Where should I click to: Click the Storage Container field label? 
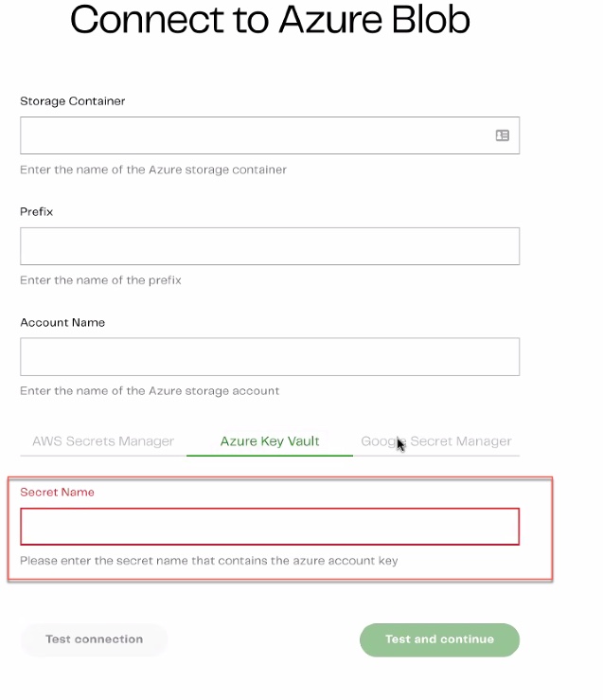pyautogui.click(x=73, y=101)
